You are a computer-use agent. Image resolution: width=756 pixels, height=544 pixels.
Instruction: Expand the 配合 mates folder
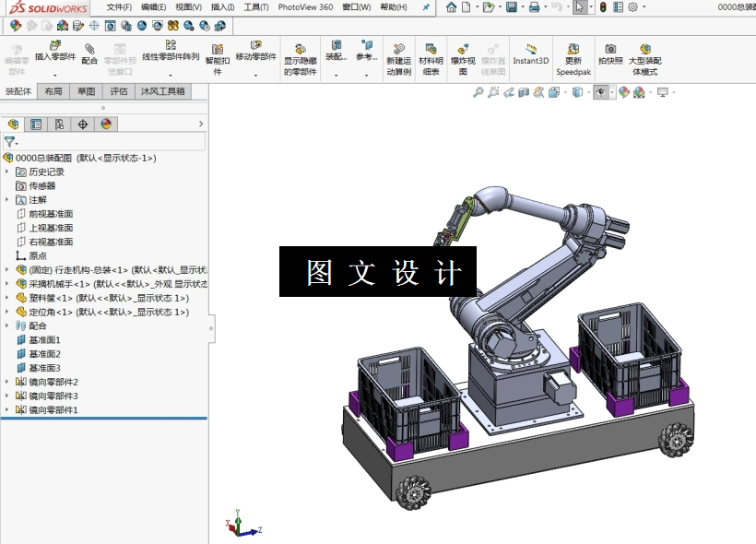tap(6, 325)
